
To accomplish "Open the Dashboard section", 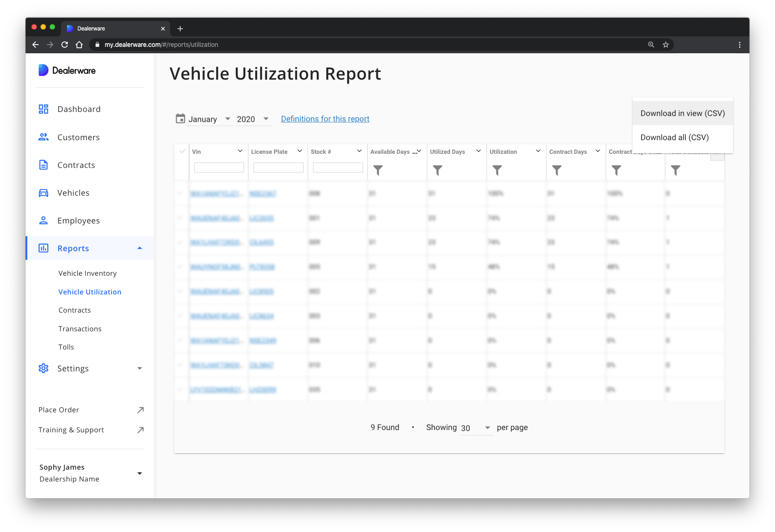I will (x=43, y=109).
